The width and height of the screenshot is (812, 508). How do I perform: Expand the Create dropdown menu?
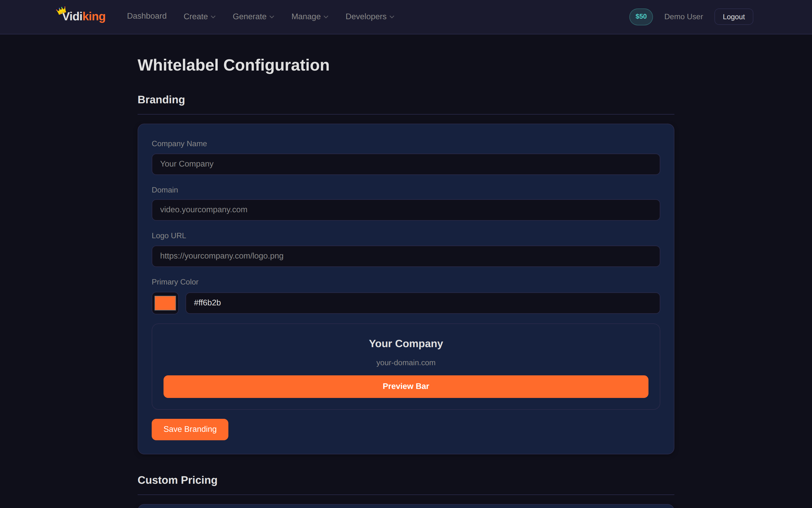point(200,16)
